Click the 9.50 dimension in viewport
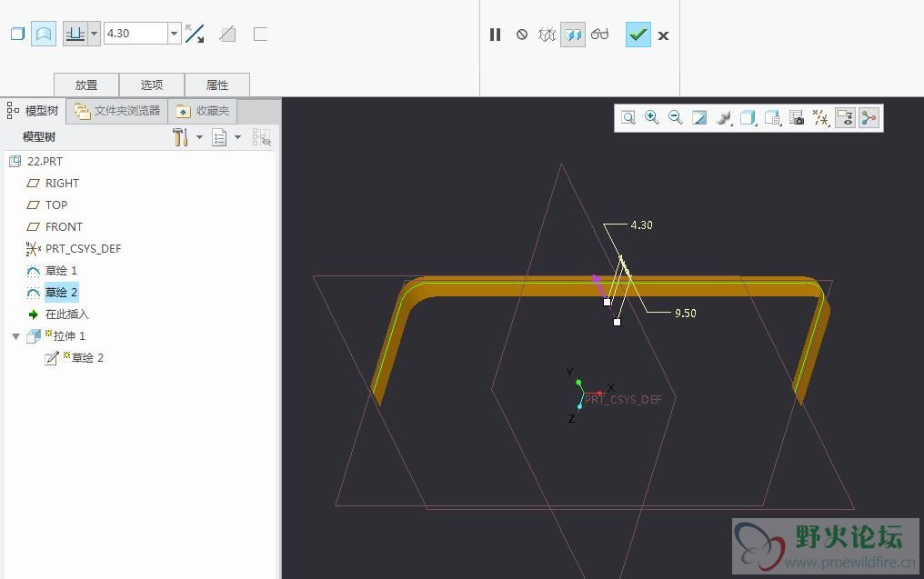This screenshot has height=579, width=924. pyautogui.click(x=686, y=314)
